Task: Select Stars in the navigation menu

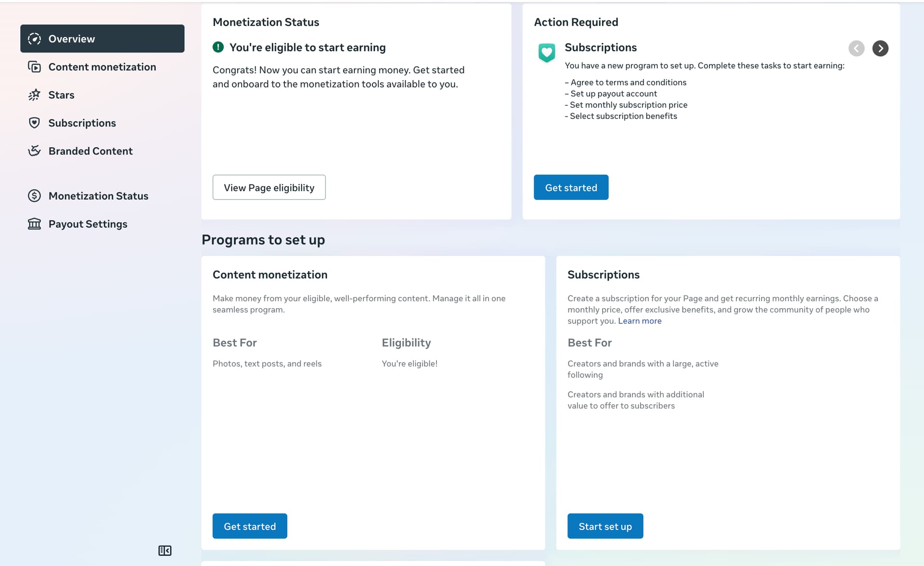Action: coord(61,95)
